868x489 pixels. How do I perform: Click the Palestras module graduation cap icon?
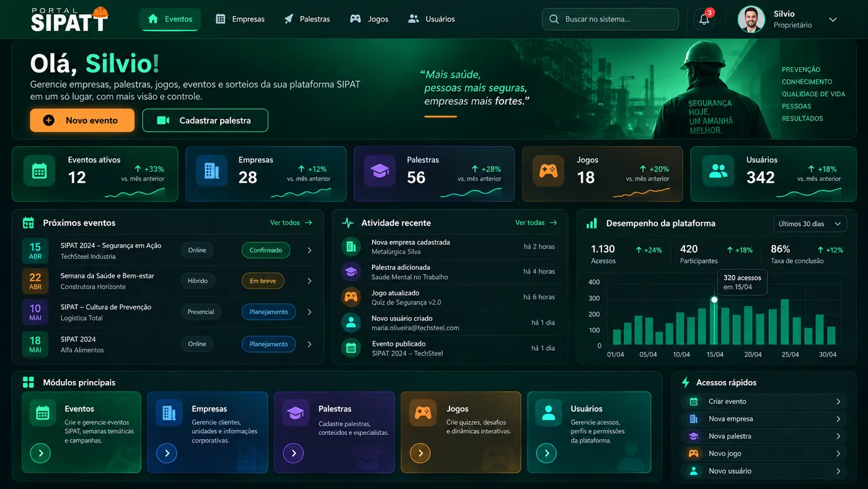296,413
